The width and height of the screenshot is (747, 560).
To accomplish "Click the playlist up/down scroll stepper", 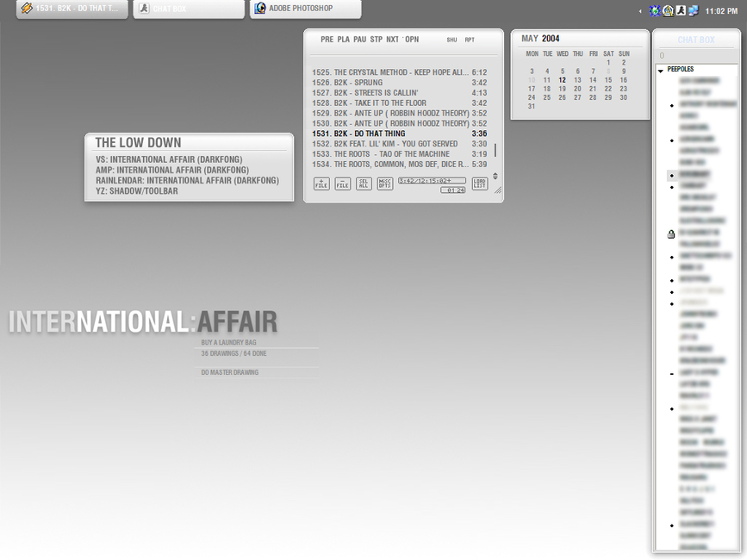I will (495, 176).
